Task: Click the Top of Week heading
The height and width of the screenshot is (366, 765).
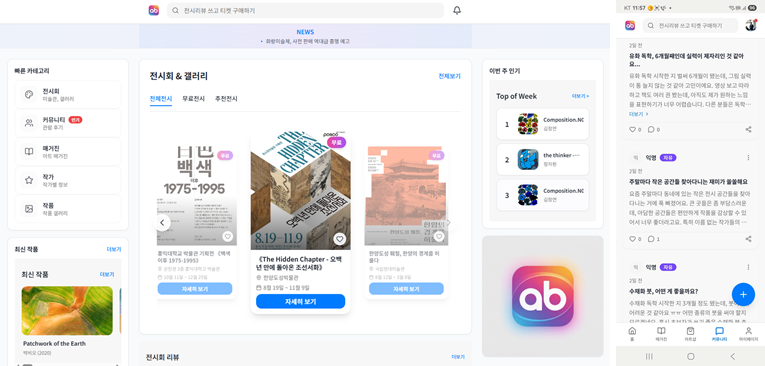Action: click(516, 96)
